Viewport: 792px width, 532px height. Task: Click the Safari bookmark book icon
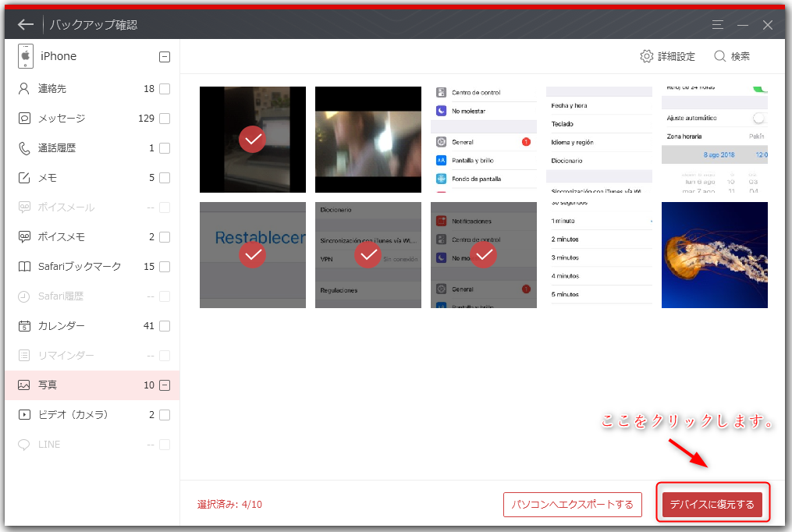(x=23, y=267)
